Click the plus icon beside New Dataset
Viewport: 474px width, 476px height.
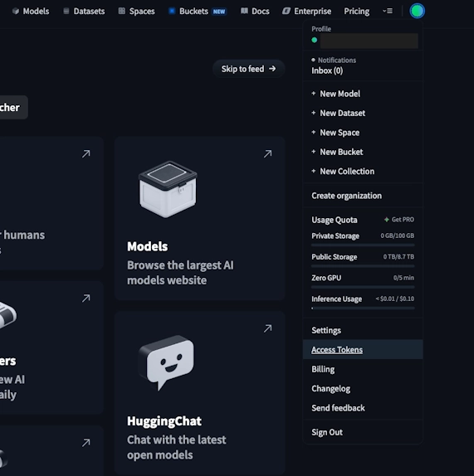314,113
